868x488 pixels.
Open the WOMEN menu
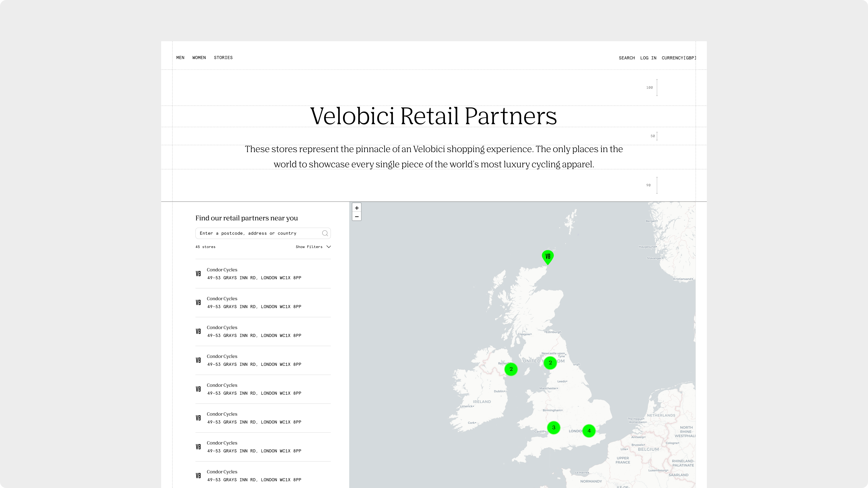click(x=199, y=58)
